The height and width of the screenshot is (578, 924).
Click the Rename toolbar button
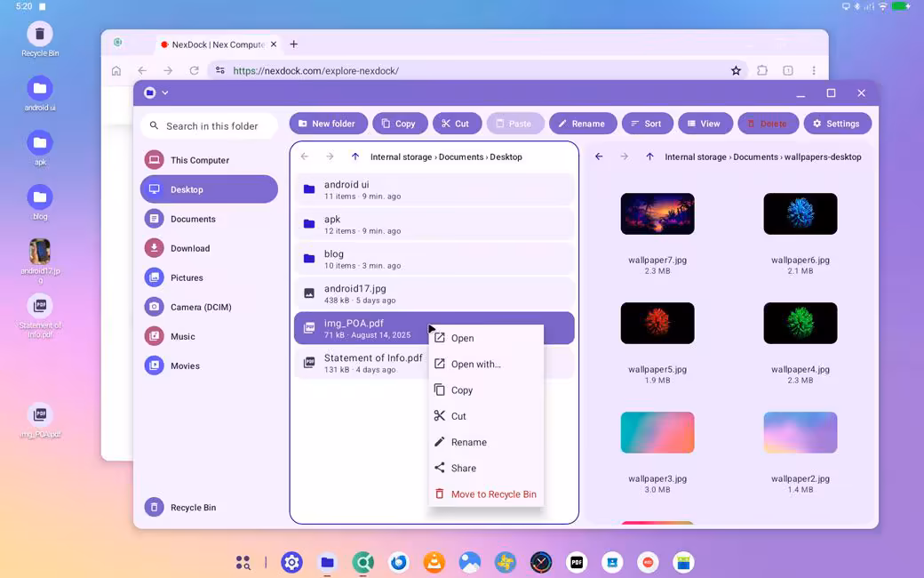pyautogui.click(x=583, y=124)
